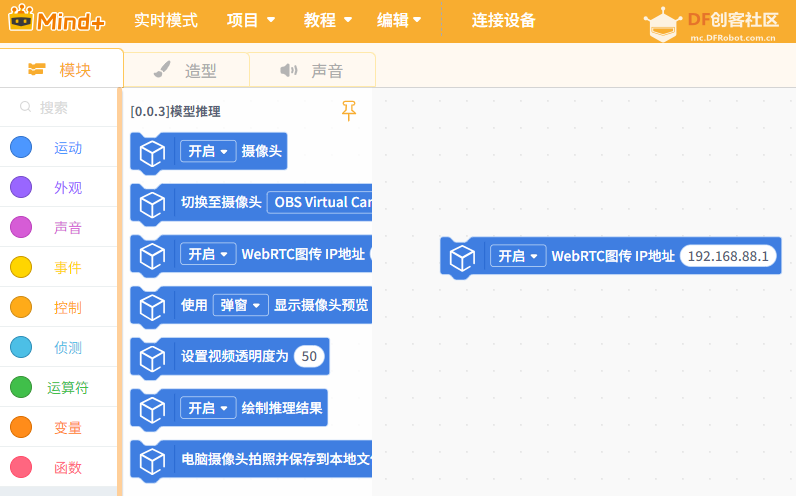
Task: Open the 项目 menu
Action: click(x=251, y=20)
